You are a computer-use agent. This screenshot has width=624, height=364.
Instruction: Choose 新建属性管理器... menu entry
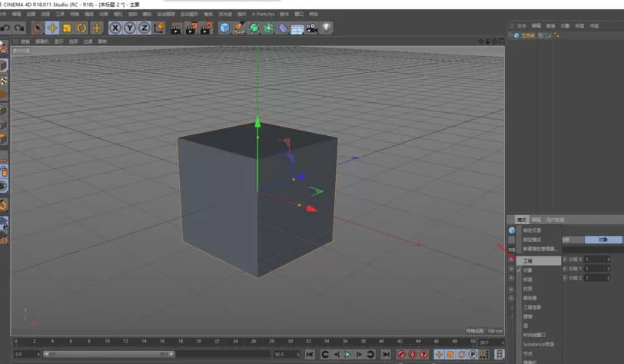tap(539, 249)
